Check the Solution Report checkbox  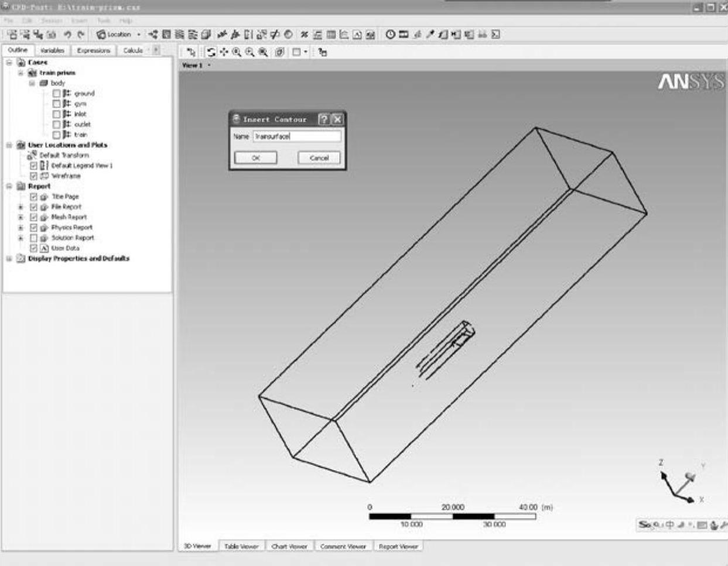point(33,238)
